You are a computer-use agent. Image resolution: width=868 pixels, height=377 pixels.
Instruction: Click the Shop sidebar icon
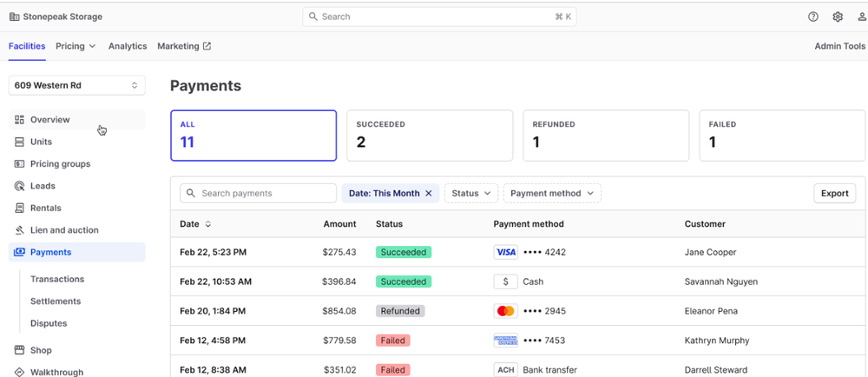pos(20,350)
